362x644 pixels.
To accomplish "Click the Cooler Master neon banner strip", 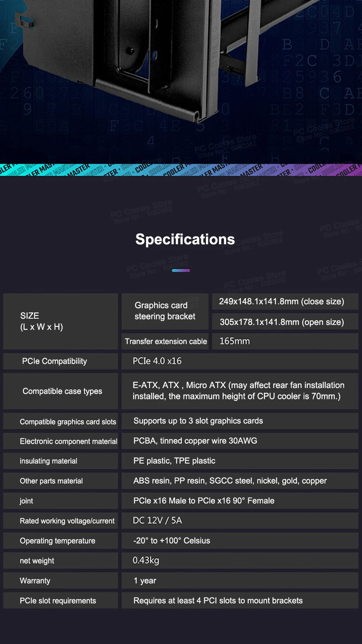I will [181, 170].
